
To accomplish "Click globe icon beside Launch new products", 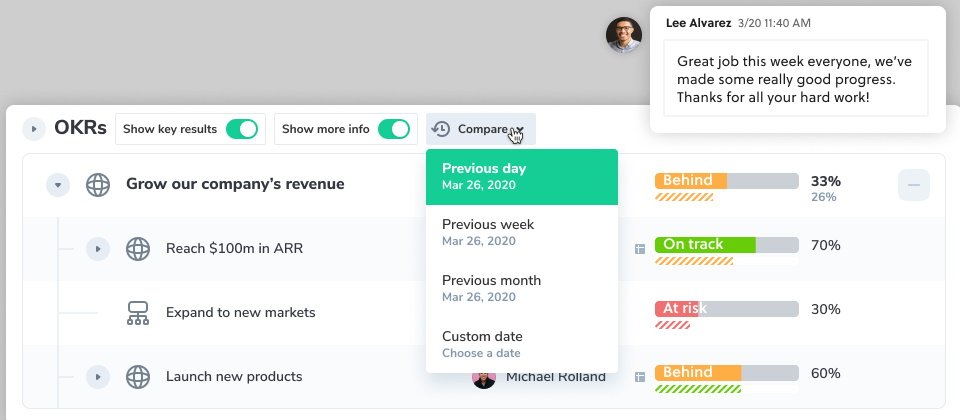I will [138, 377].
